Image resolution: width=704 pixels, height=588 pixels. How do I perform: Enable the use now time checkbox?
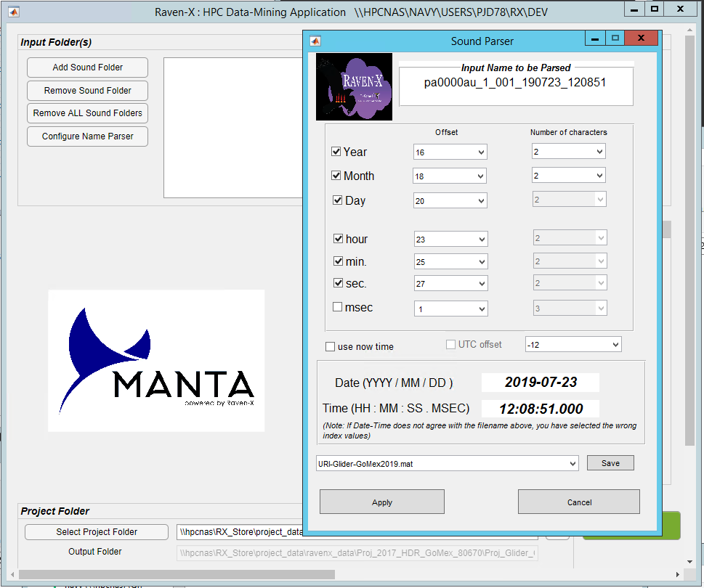(x=330, y=347)
